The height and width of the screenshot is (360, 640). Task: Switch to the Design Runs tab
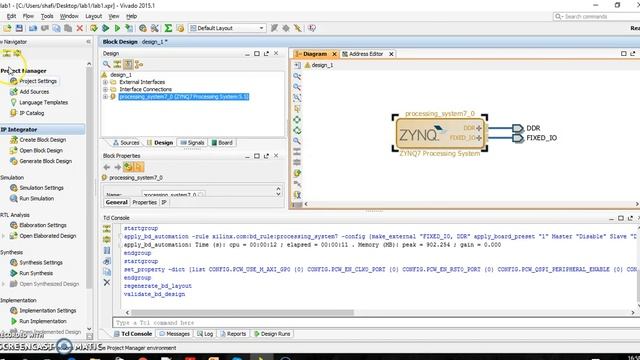tap(272, 334)
